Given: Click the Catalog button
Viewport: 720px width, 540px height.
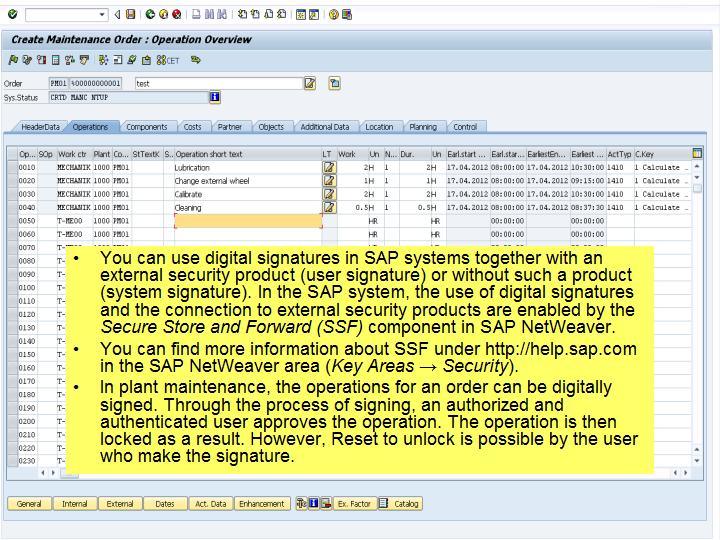Looking at the screenshot, I should [x=400, y=504].
